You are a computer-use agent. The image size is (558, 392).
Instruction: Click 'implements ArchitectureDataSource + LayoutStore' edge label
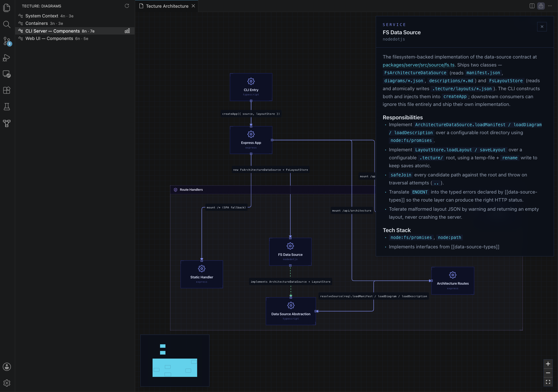291,282
